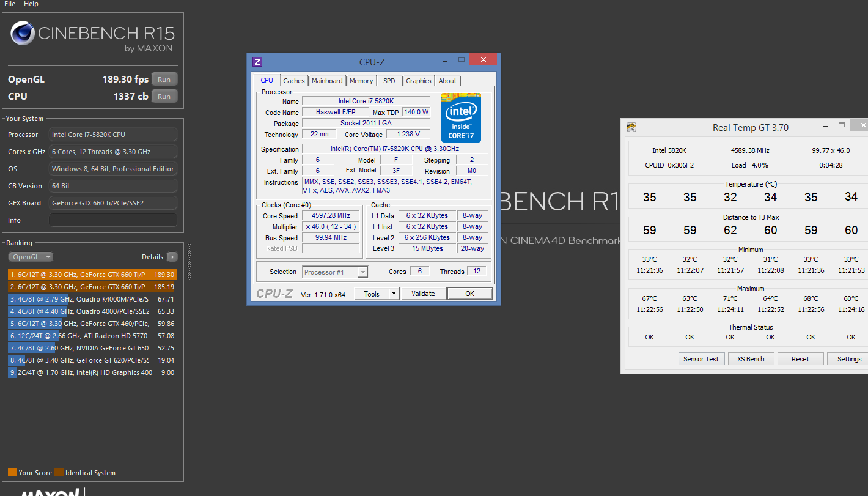The width and height of the screenshot is (868, 496).
Task: Click the Processor field in Your System
Action: point(113,135)
